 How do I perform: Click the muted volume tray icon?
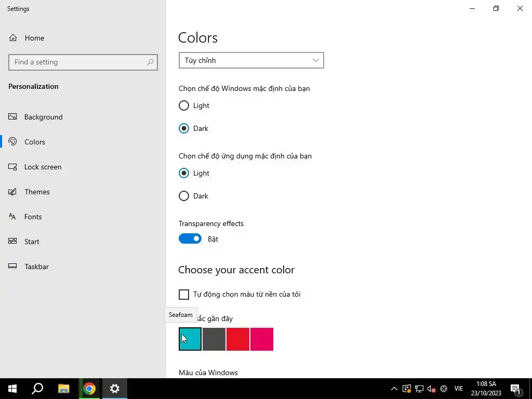click(431, 389)
